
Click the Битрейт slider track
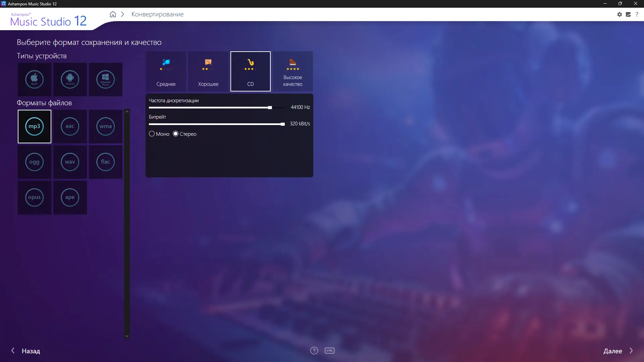pyautogui.click(x=216, y=124)
